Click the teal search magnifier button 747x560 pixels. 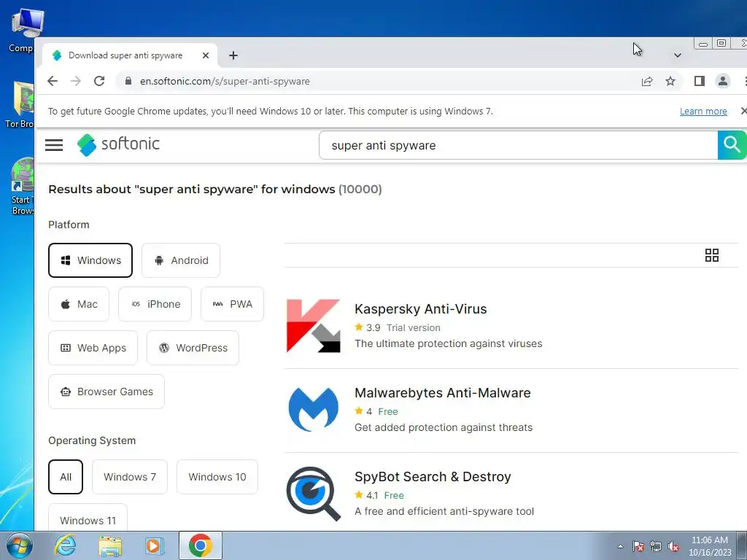[x=732, y=145]
